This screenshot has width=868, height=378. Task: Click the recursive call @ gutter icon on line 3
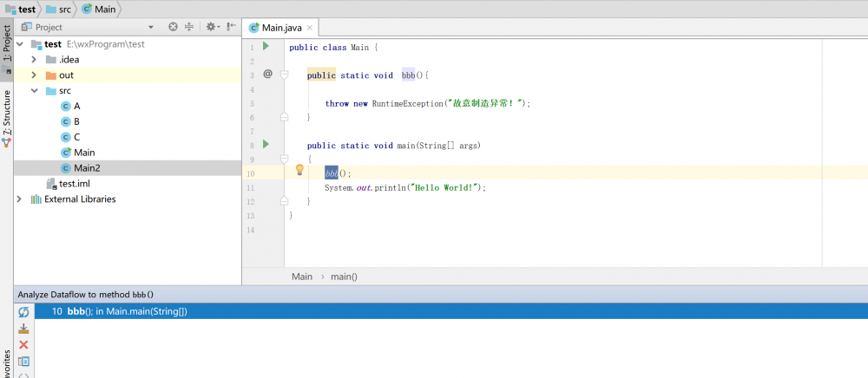[267, 74]
